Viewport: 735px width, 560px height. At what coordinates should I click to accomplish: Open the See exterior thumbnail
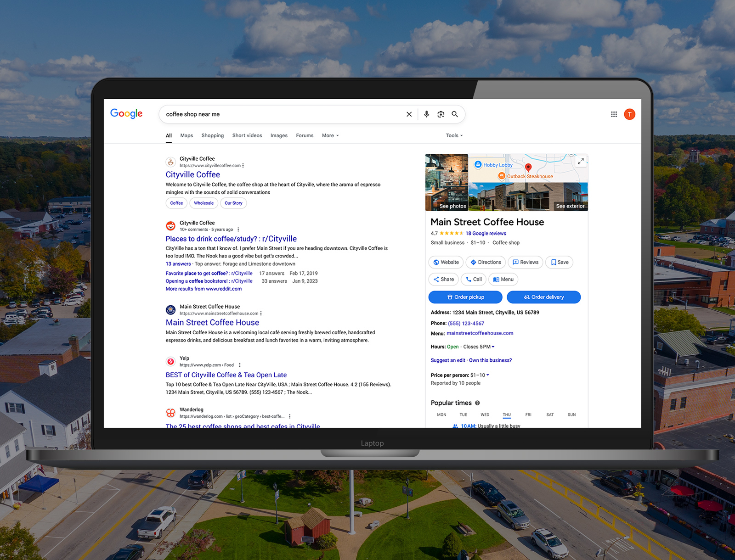pos(528,197)
